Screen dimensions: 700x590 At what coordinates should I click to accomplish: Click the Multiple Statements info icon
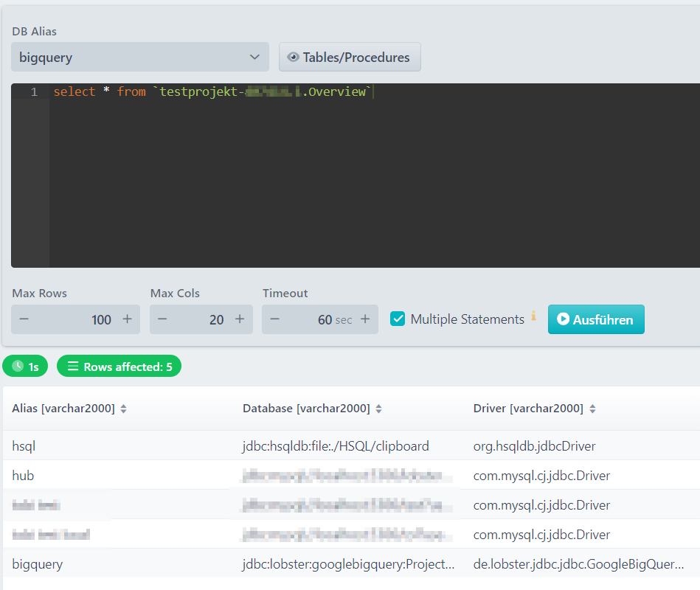pos(533,316)
